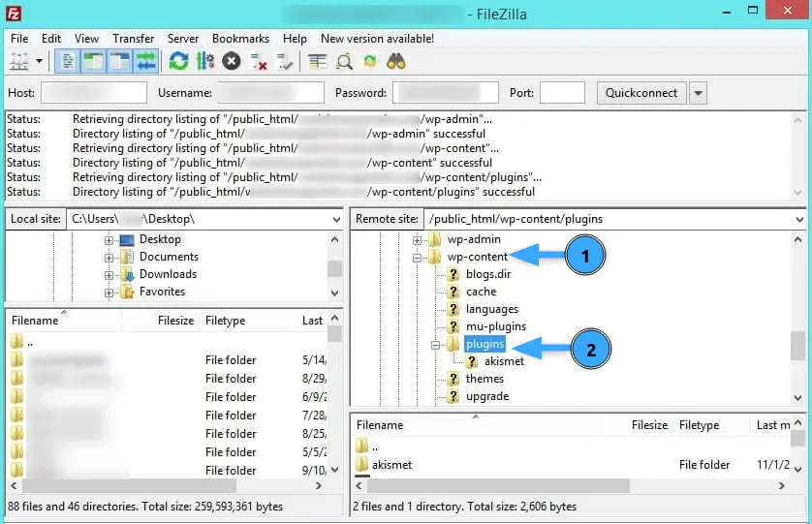
Task: Expand the Downloads node in local tree
Action: click(x=109, y=275)
